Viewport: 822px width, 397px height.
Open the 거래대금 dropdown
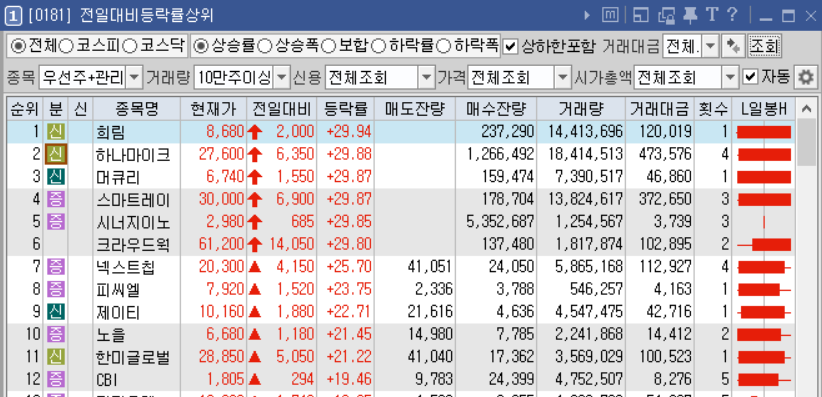710,47
